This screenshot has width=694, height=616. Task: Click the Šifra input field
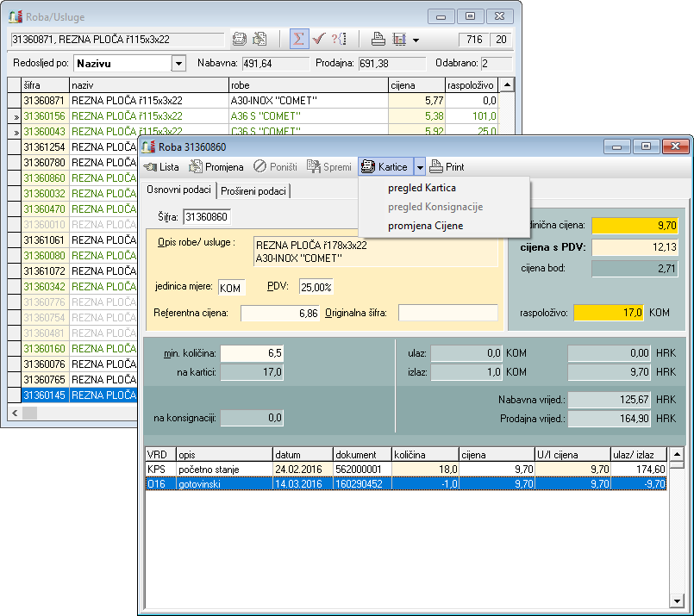(x=207, y=217)
